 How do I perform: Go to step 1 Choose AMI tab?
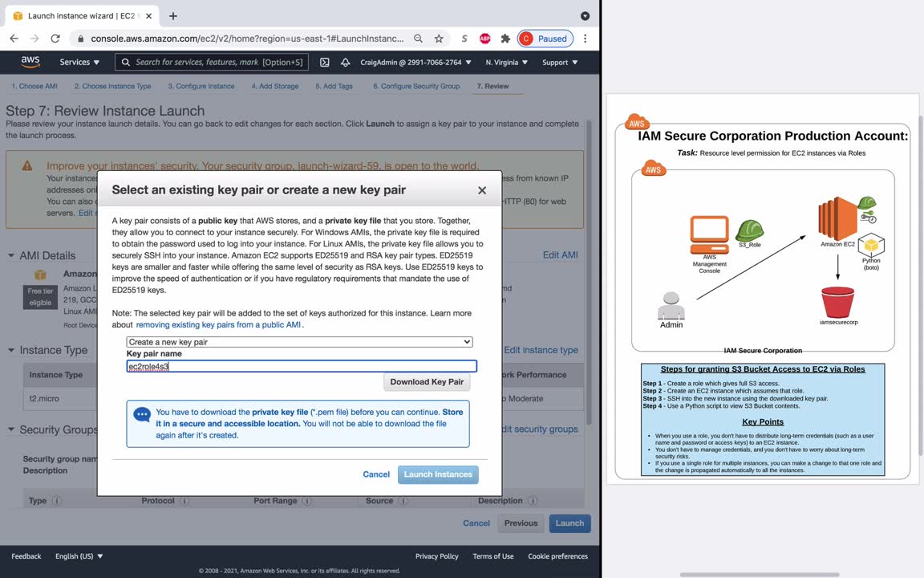click(x=34, y=86)
